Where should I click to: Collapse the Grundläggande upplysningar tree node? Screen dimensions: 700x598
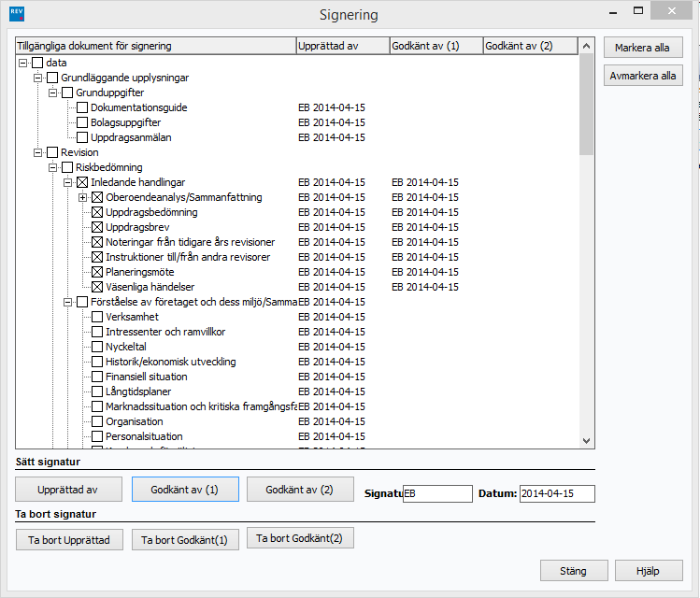(x=38, y=78)
